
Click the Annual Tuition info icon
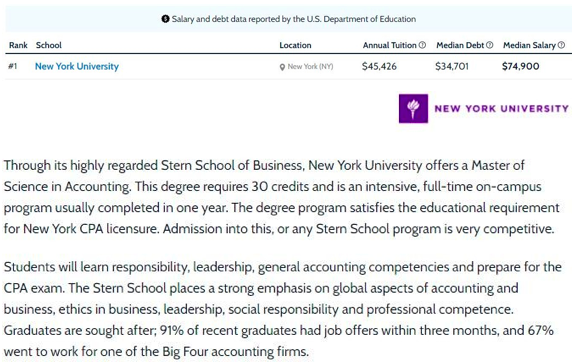coord(422,45)
